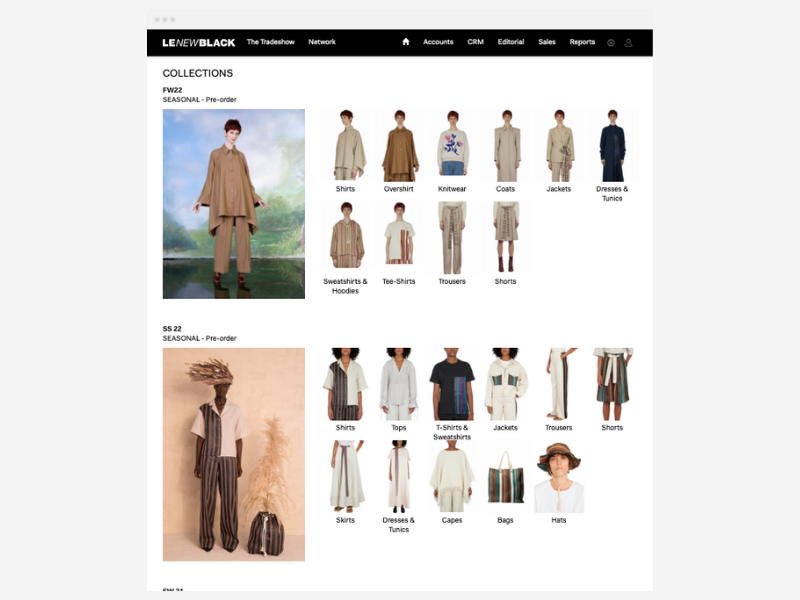The width and height of the screenshot is (800, 600).
Task: Open the SS 22 Trousers thumbnail
Action: (x=559, y=384)
